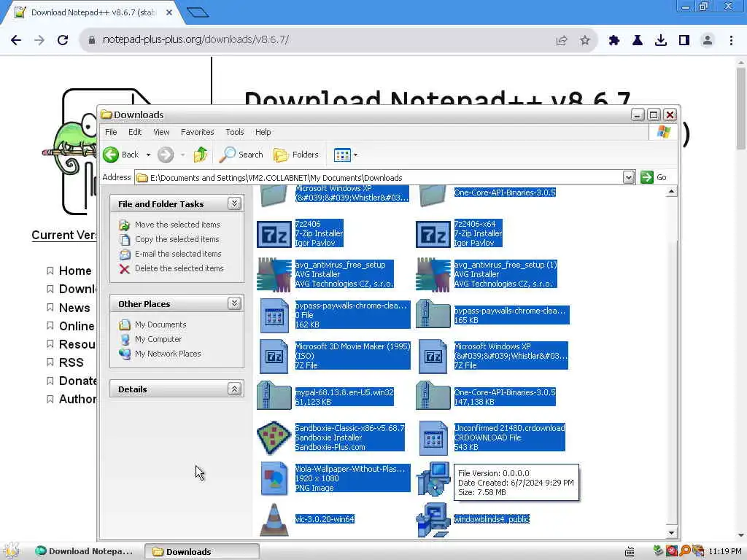Screen dimensions: 747x560
Task: Select Microsoft 3D Movie Maker 7Z file icon
Action: (274, 356)
